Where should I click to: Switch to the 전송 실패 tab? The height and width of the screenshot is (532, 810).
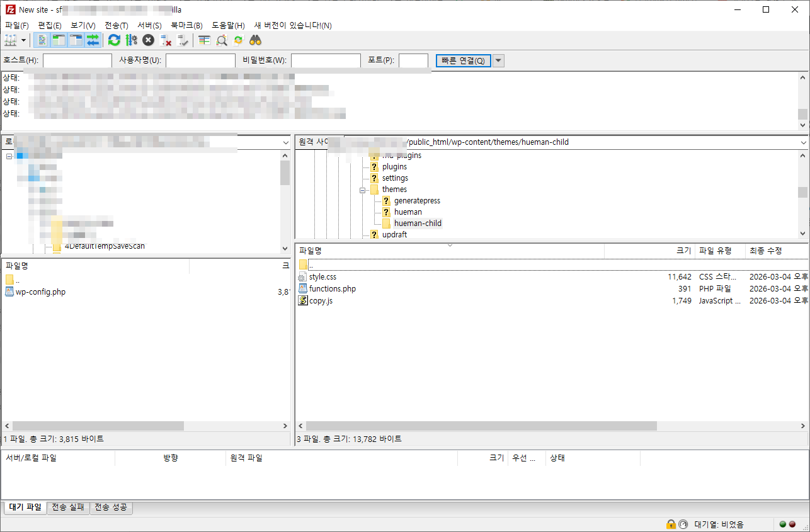click(68, 507)
